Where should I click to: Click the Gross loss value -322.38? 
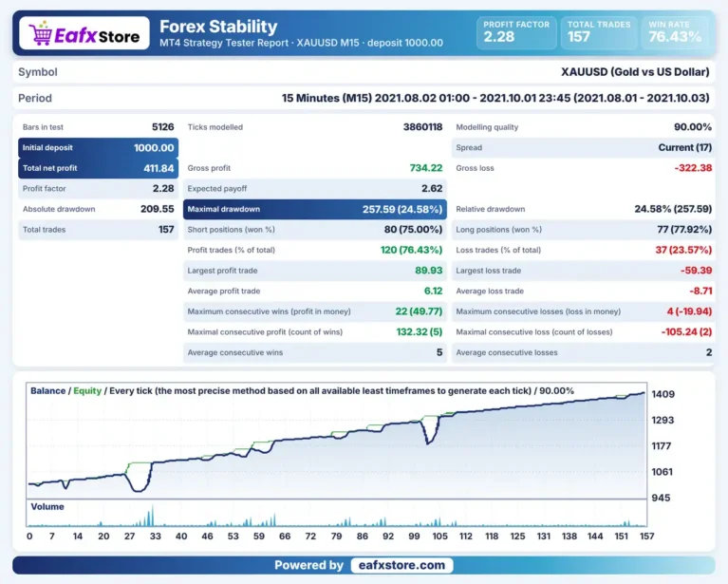pos(693,168)
